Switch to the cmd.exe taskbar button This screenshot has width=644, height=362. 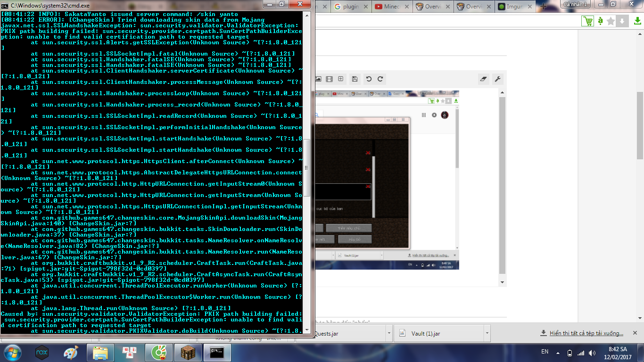216,352
